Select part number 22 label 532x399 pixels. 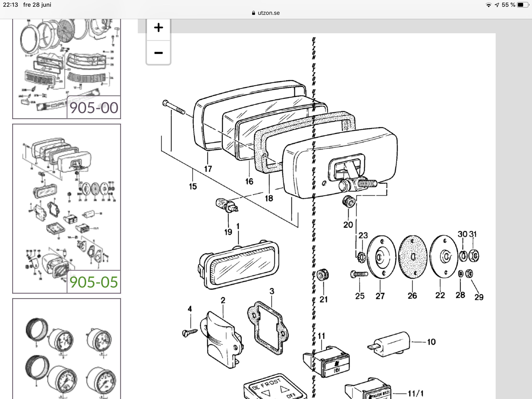440,295
